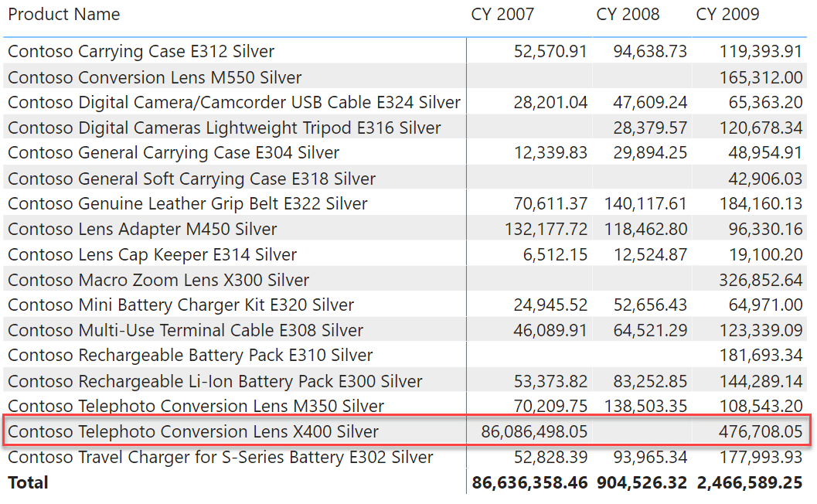Image resolution: width=817 pixels, height=504 pixels.
Task: Select Contoso Travel Charger E302 Silver row
Action: (x=220, y=457)
